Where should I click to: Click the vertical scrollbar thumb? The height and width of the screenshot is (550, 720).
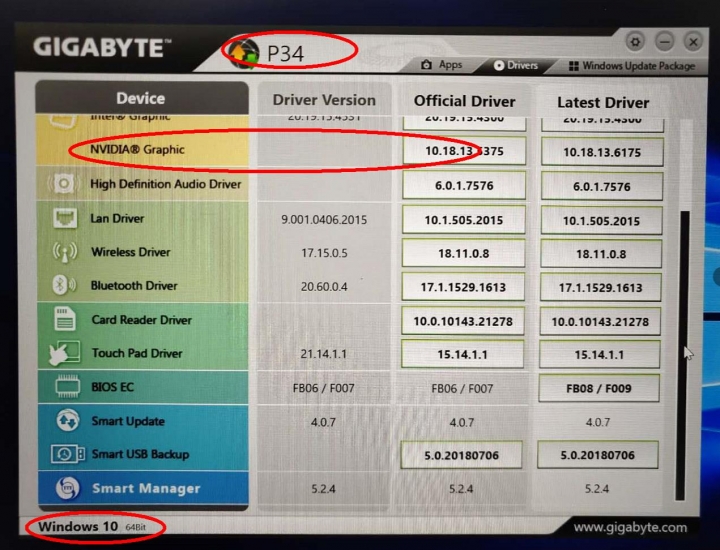pos(683,356)
